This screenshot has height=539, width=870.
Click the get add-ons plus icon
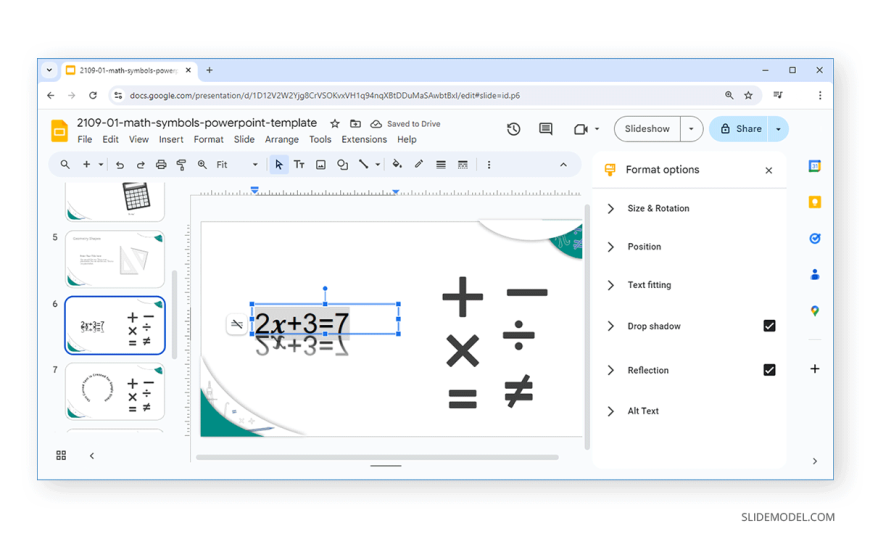(x=815, y=369)
